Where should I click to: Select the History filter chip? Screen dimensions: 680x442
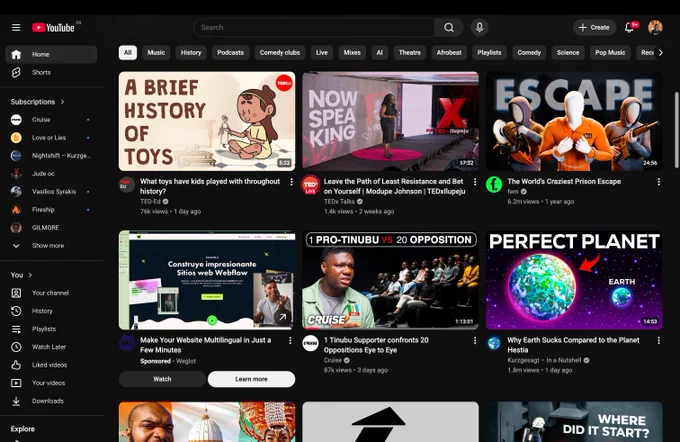pos(191,52)
